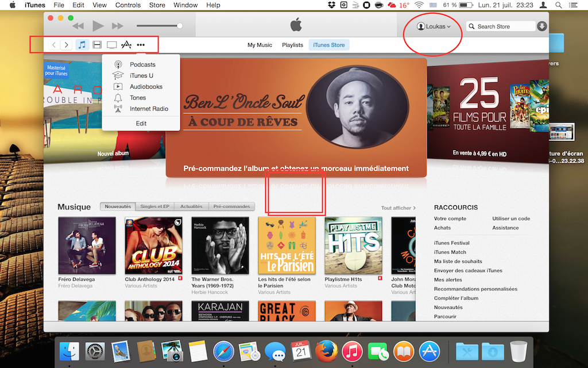Click Recommandations personnalisées link
This screenshot has height=368, width=588.
[475, 289]
